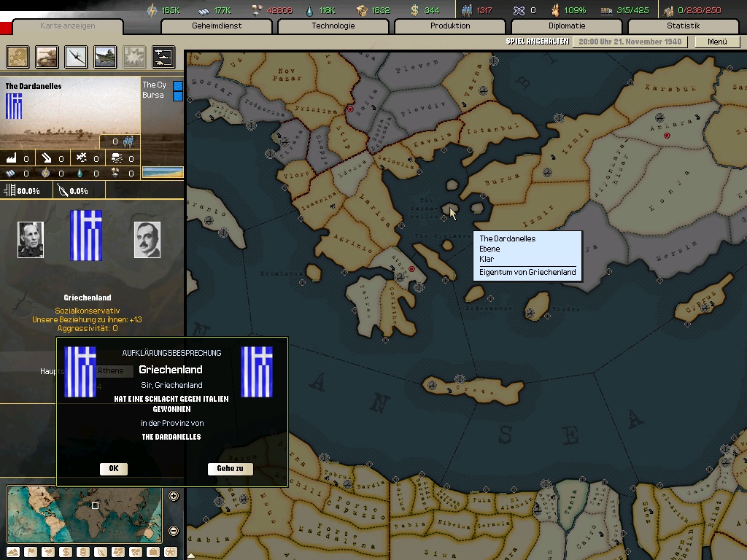Select the land units tank icon
This screenshot has height=560, width=747.
tap(47, 56)
